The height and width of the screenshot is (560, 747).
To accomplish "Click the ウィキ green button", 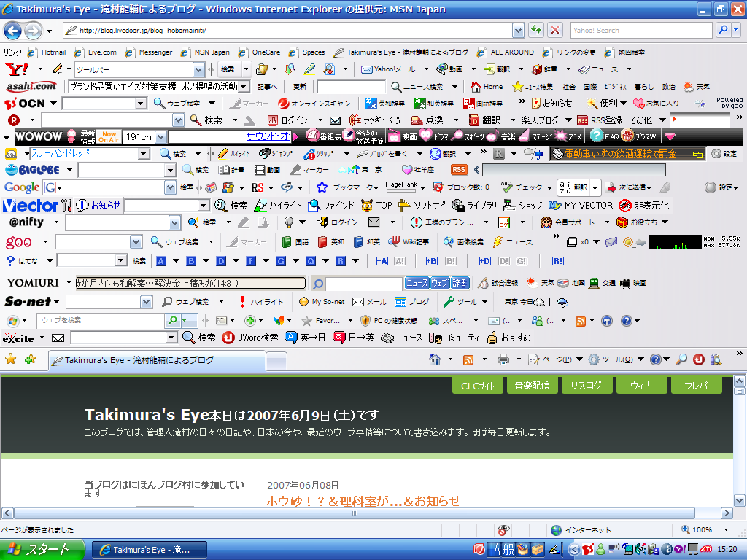I will coord(641,386).
